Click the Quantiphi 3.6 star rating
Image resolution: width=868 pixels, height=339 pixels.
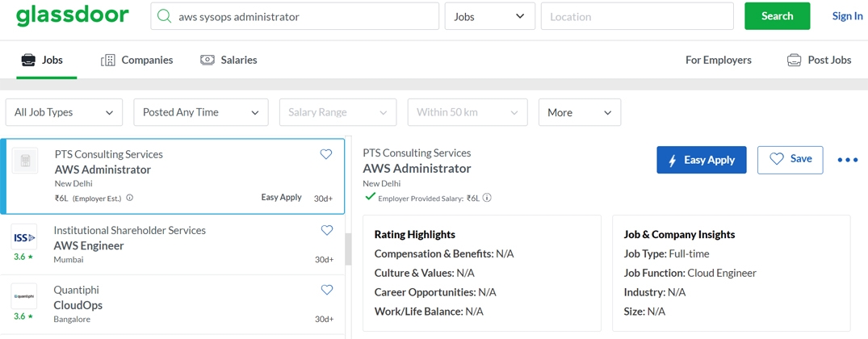point(23,316)
